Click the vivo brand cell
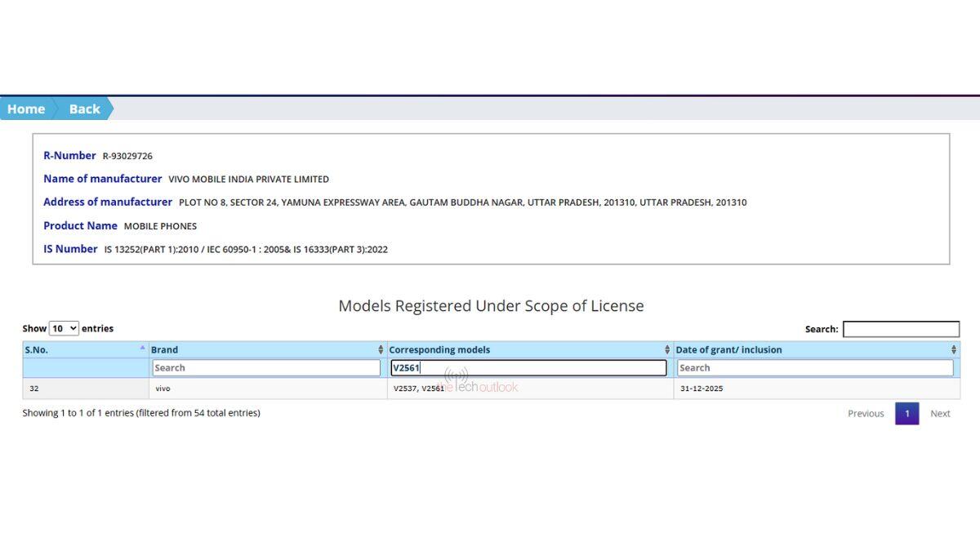 tap(163, 389)
